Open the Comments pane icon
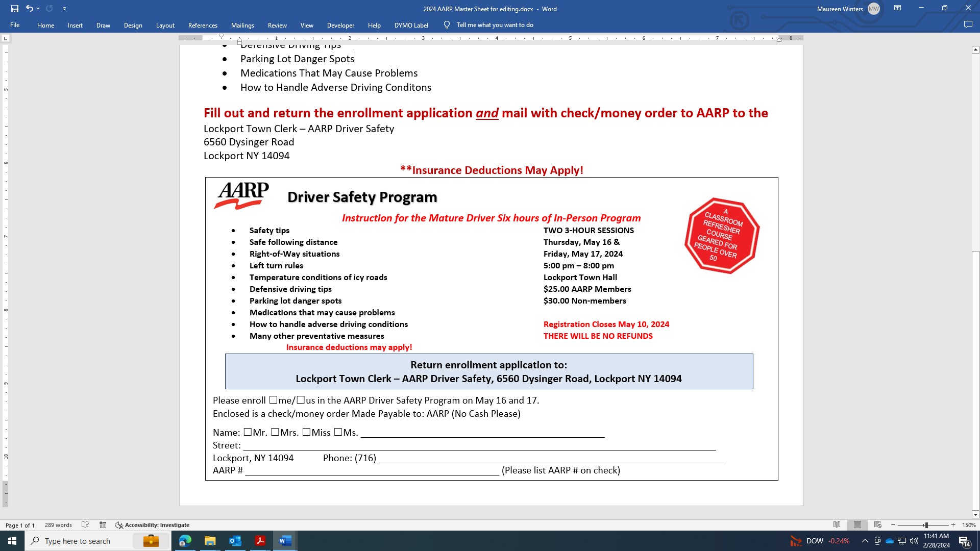980x551 pixels. pos(968,25)
